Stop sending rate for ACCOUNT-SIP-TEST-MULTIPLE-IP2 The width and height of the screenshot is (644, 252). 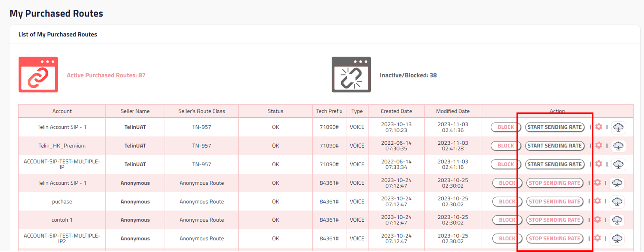click(554, 238)
